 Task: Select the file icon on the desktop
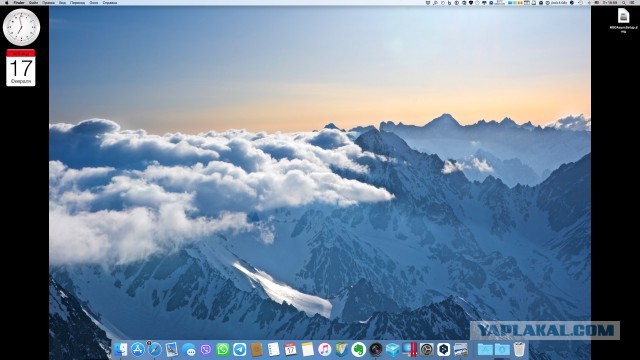[623, 16]
